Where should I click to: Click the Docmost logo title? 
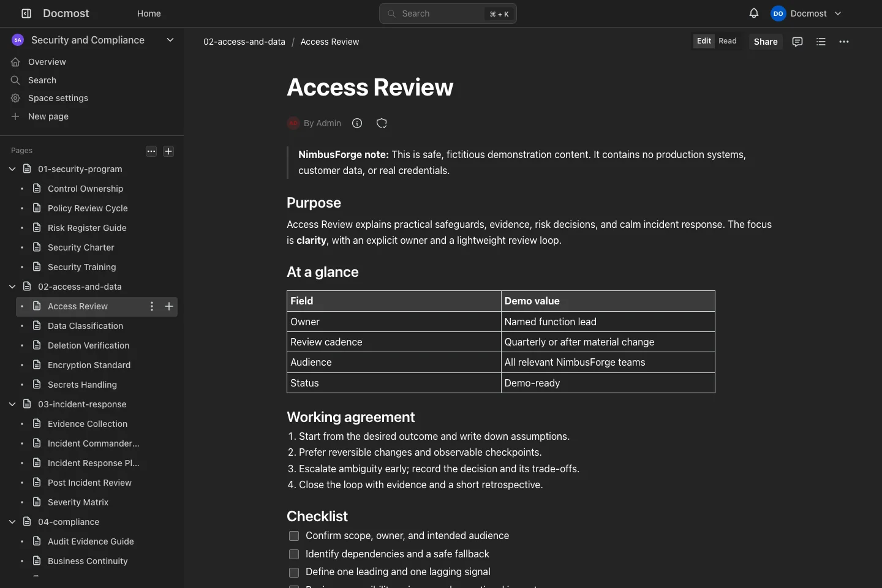tap(66, 13)
